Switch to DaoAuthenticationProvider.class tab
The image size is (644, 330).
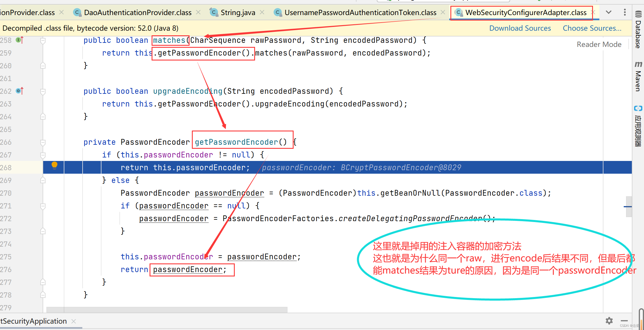[x=137, y=12]
